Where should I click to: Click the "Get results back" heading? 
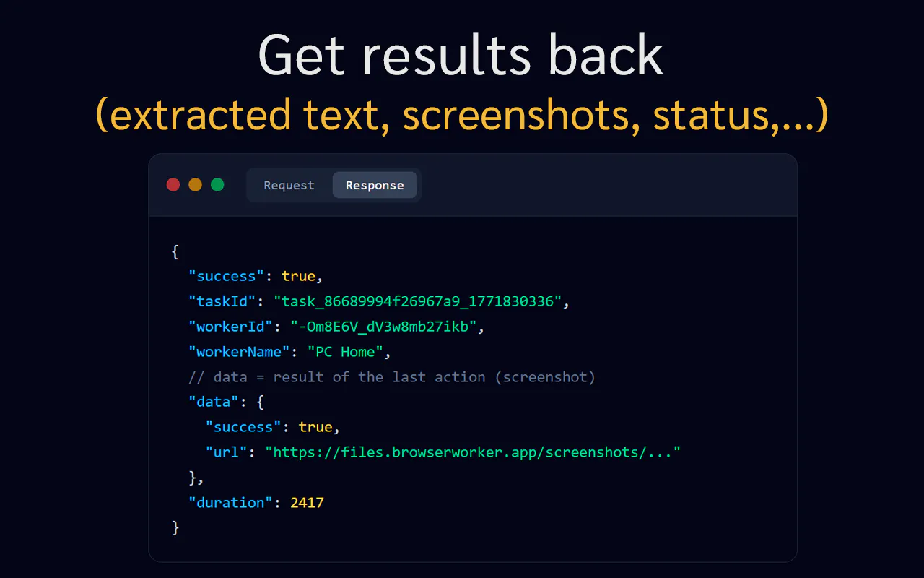click(461, 56)
